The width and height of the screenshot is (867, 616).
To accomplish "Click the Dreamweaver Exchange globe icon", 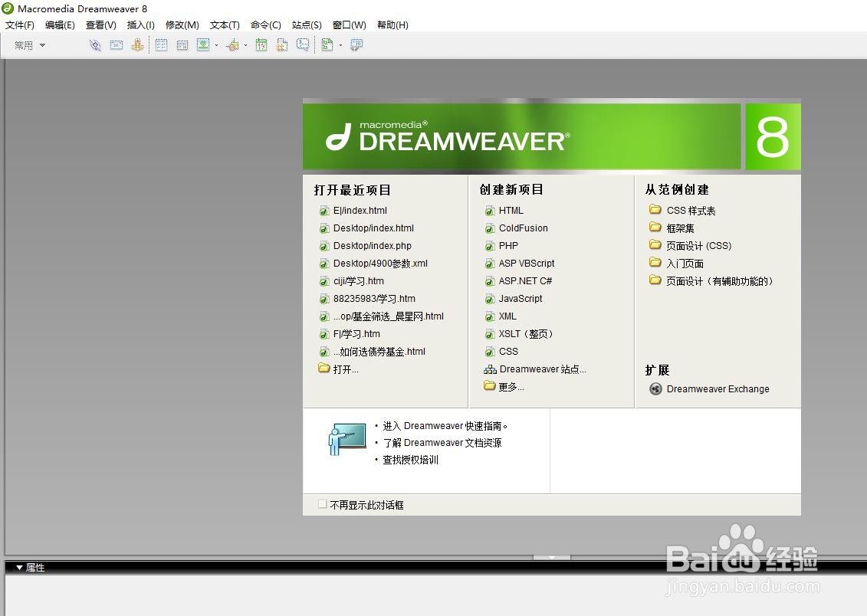I will pos(655,389).
